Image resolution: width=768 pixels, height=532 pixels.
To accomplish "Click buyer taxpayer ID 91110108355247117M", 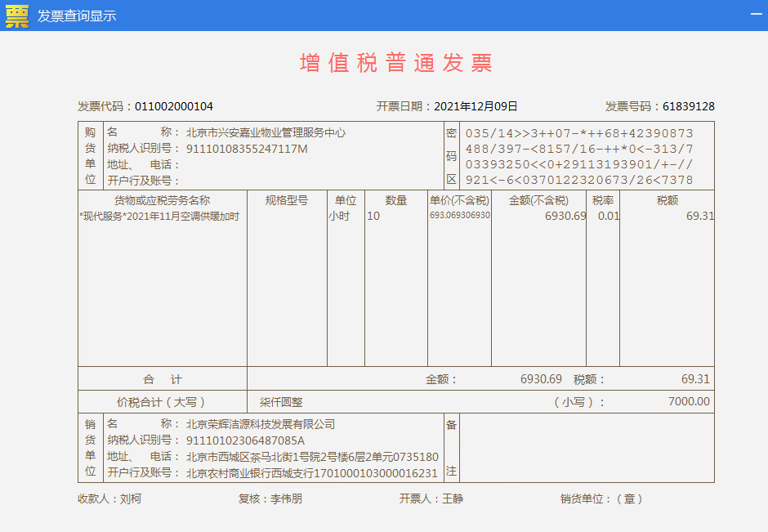I will 247,148.
